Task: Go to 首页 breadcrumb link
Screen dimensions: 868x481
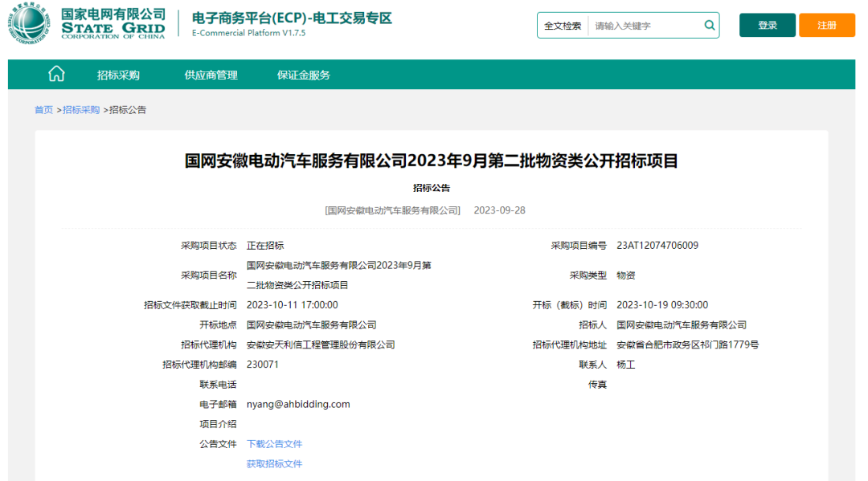Action: (43, 110)
